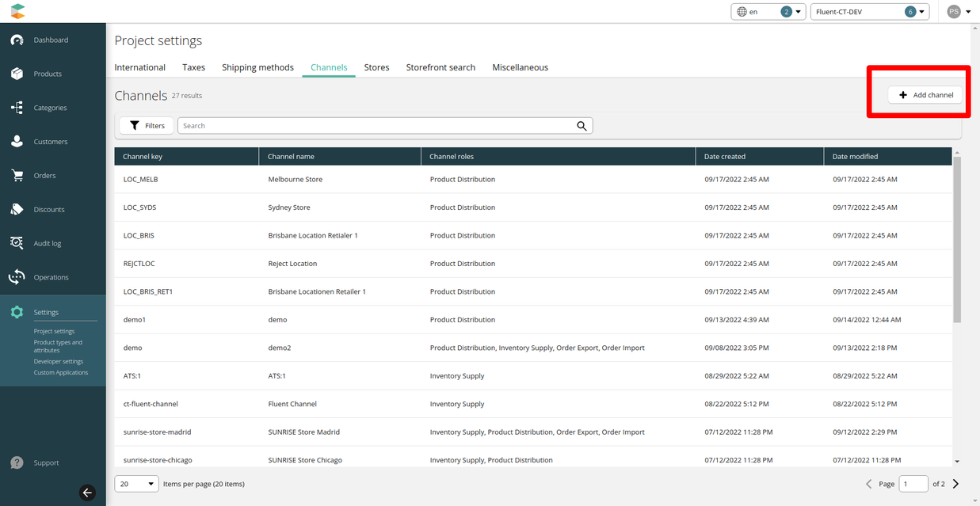The image size is (980, 506).
Task: Open the Dashboard via its gauge icon
Action: tap(17, 40)
